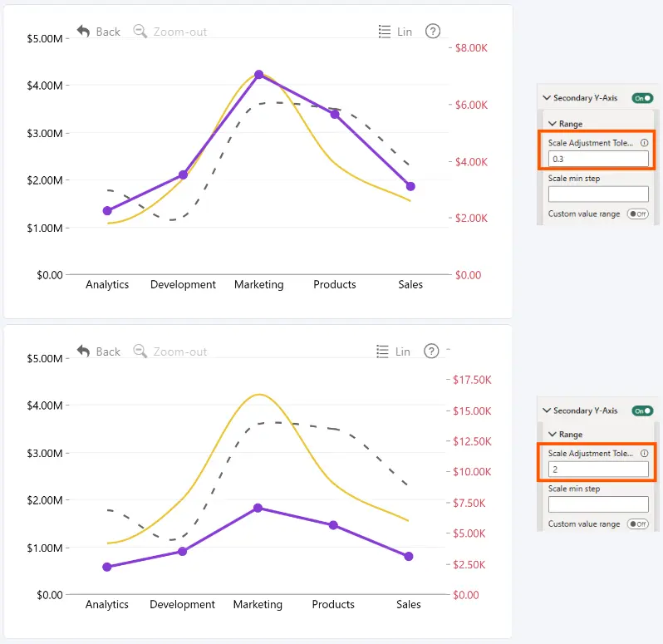
Task: Select the Marketing data point on top purple line
Action: 259,75
